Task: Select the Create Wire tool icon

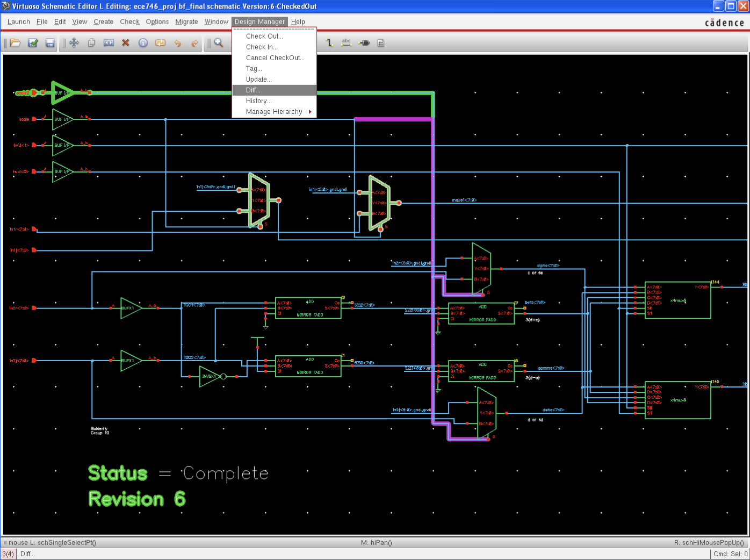Action: click(x=329, y=43)
